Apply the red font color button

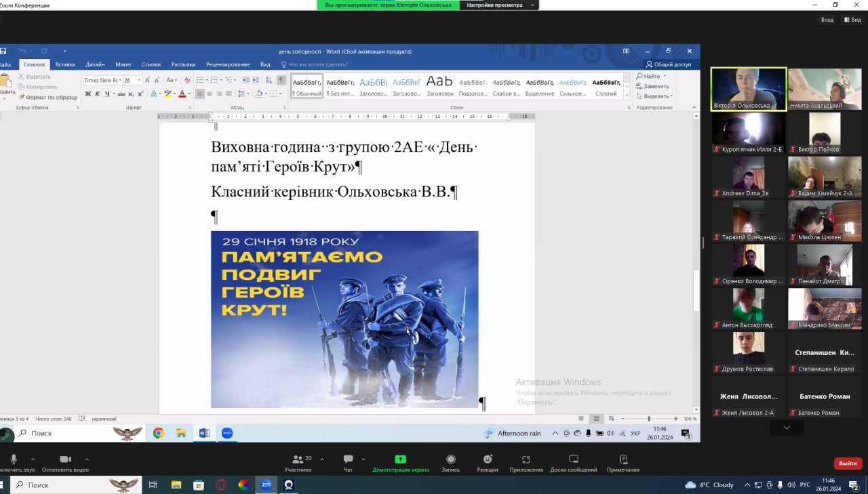point(182,94)
